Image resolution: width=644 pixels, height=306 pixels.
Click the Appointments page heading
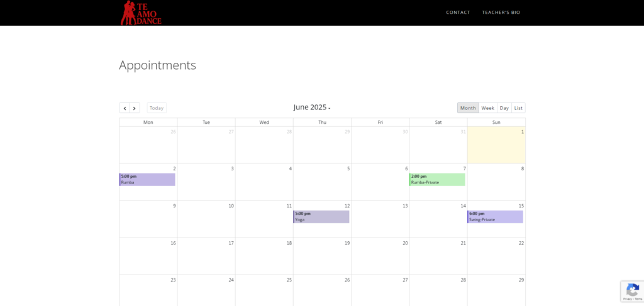coord(157,65)
